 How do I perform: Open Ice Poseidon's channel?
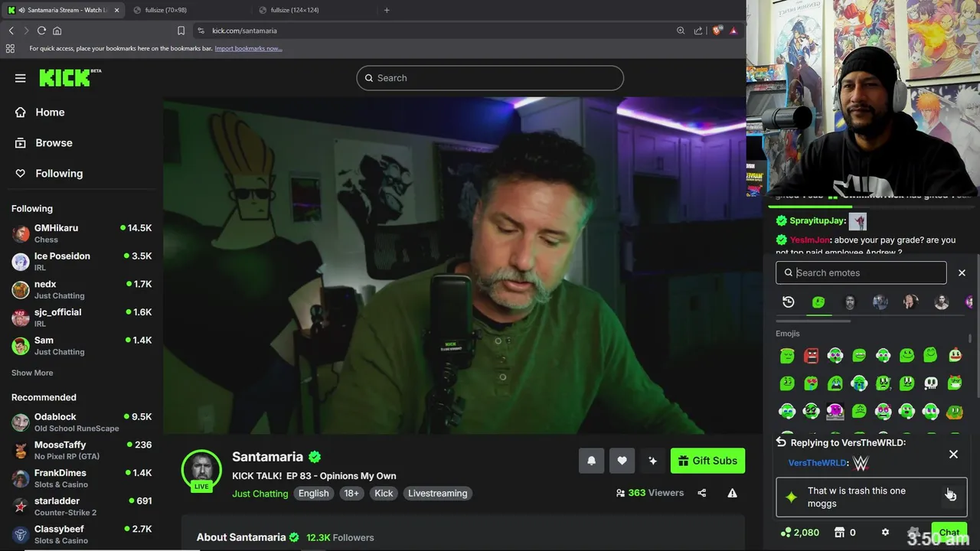(x=81, y=262)
